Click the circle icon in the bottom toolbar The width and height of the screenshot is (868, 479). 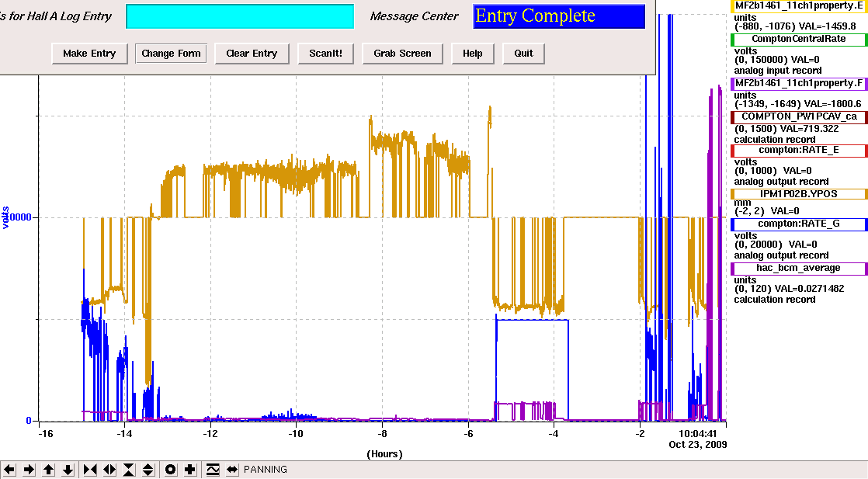171,470
